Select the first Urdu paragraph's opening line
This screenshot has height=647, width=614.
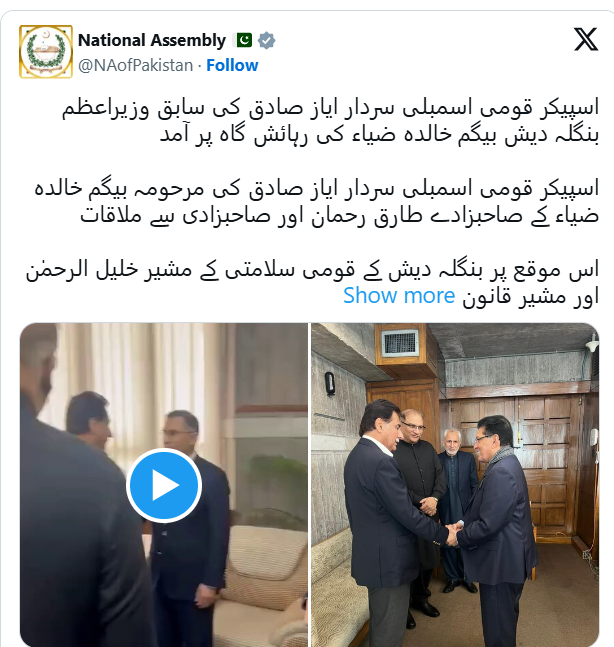(x=330, y=108)
